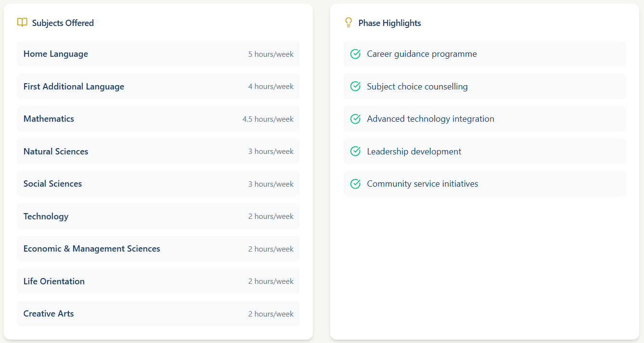
Task: Click the checkmark icon for Leadership development
Action: click(355, 152)
